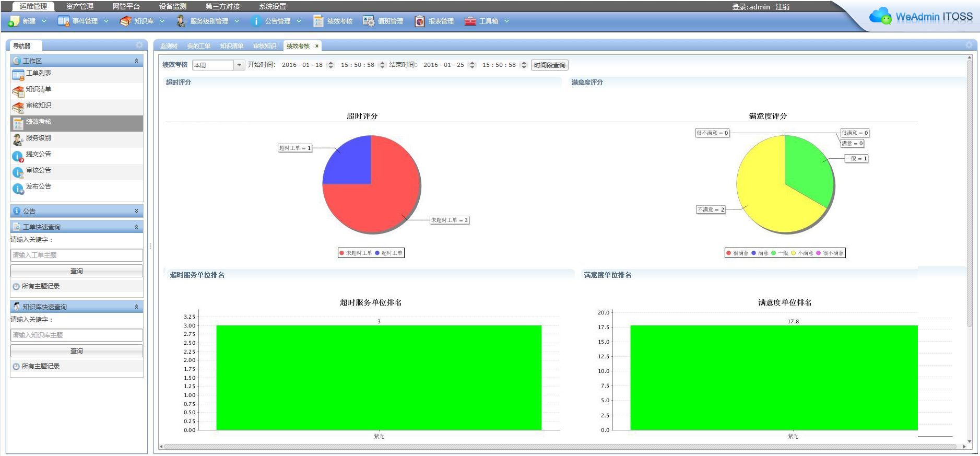Open 值班管理 from the toolbar
980x456 pixels.
click(369, 21)
